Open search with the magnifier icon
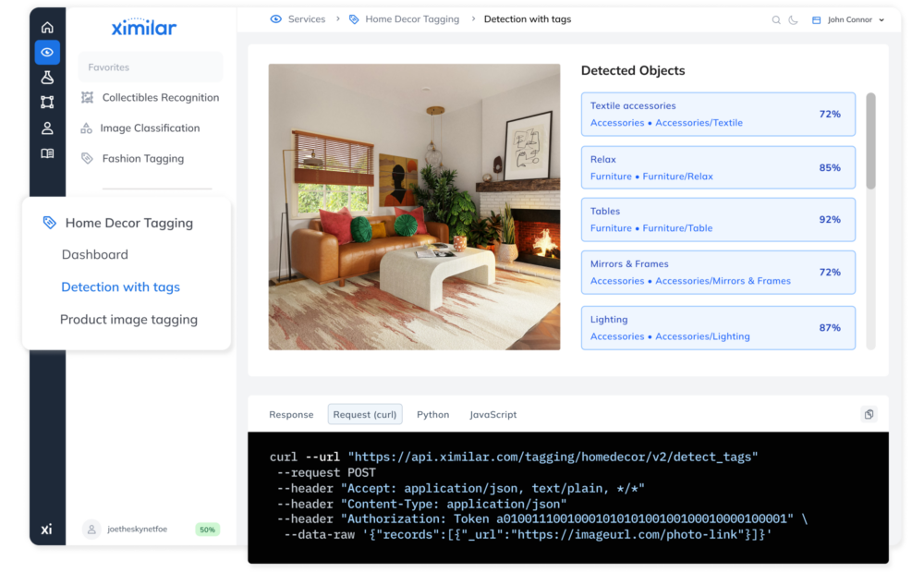Screen dimensions: 924x573 click(775, 18)
